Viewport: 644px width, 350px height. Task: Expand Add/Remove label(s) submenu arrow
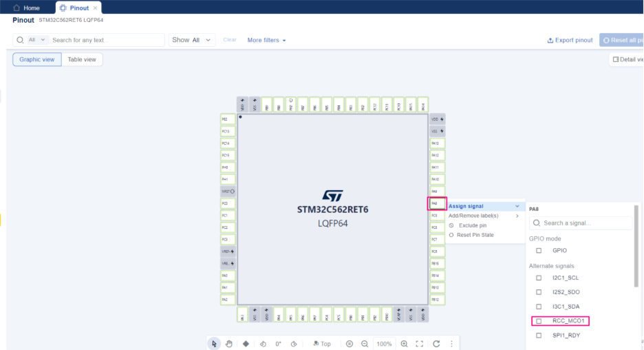pyautogui.click(x=517, y=216)
